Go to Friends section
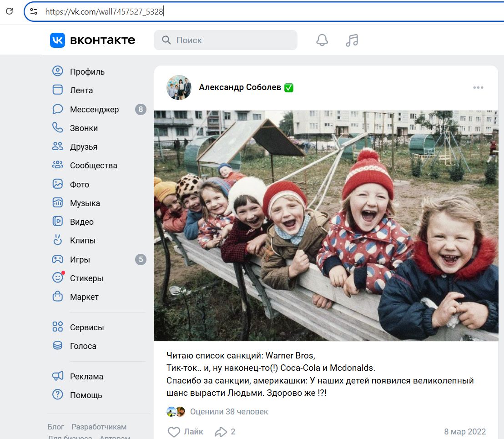 click(x=83, y=146)
